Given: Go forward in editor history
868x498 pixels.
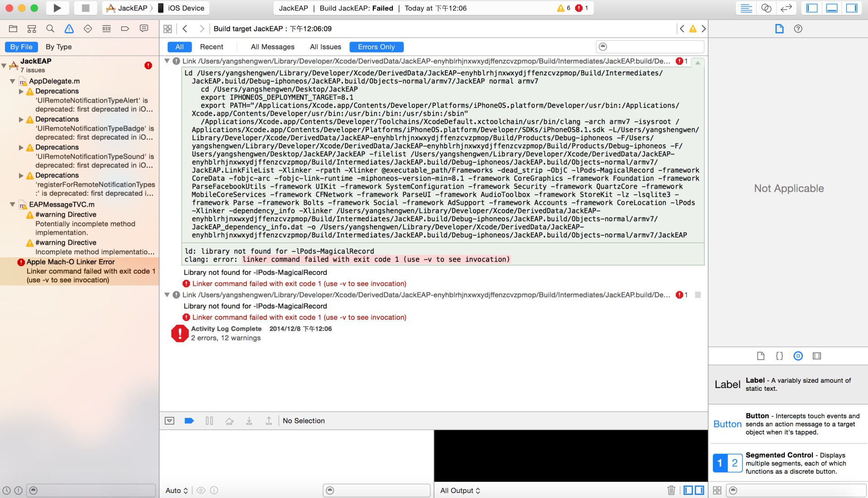Looking at the screenshot, I should coord(202,28).
